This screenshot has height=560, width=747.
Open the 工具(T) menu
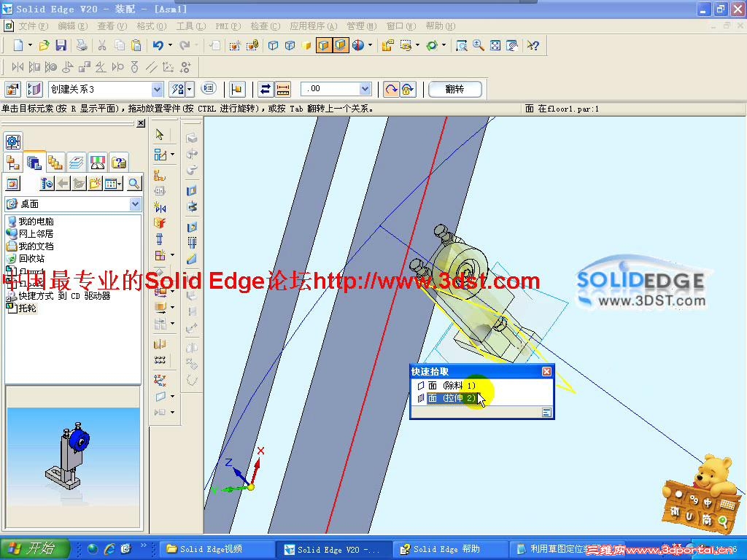coord(190,26)
